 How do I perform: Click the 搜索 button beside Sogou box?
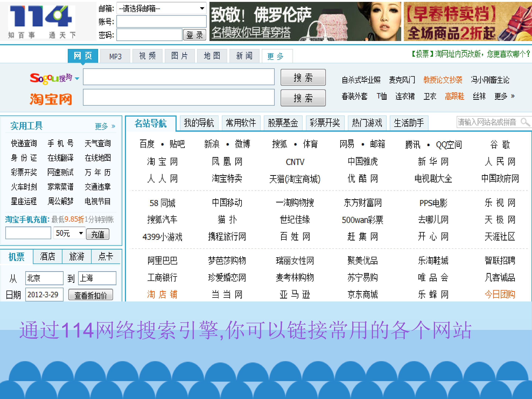click(x=303, y=77)
